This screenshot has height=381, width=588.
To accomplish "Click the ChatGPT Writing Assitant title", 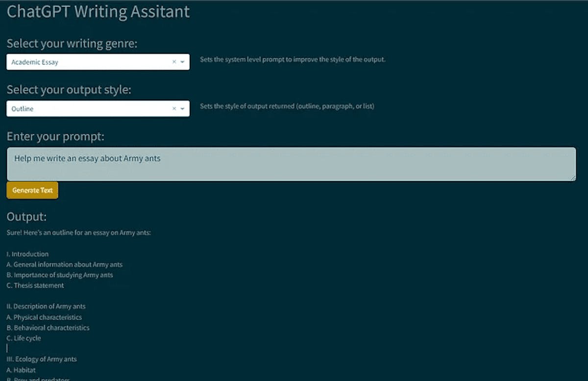I will click(x=98, y=12).
